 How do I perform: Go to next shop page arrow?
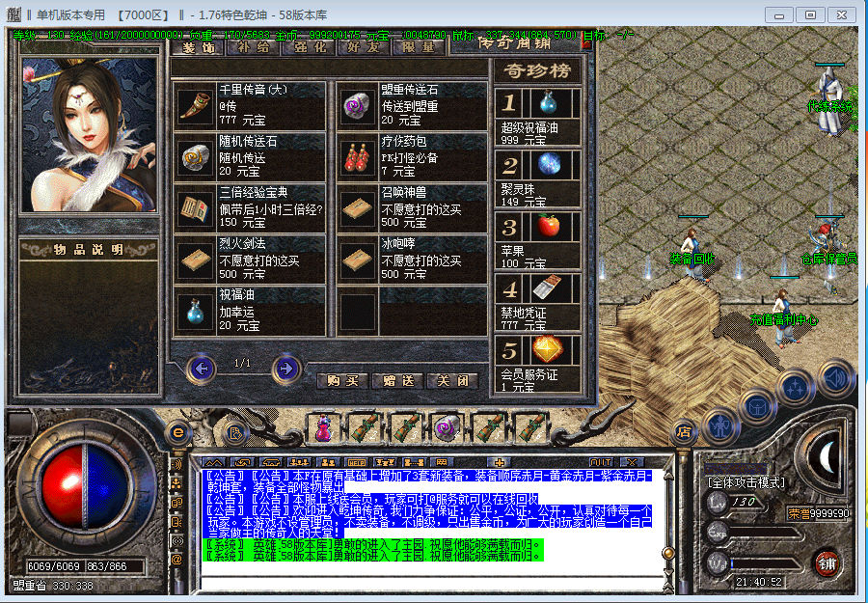coord(285,368)
